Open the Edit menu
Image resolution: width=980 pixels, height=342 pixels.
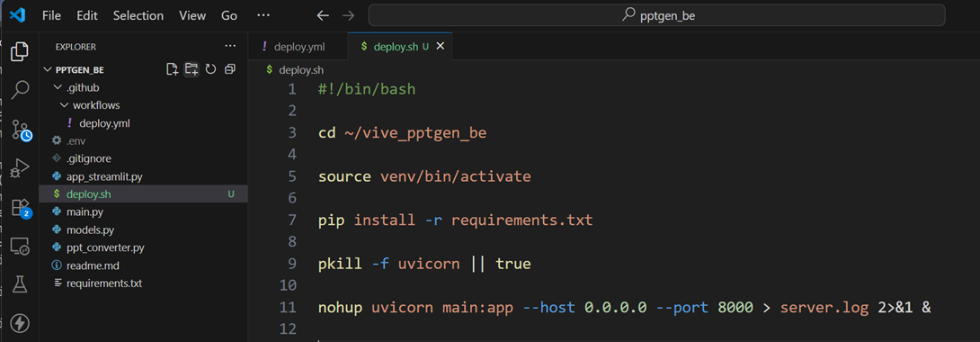pos(87,15)
